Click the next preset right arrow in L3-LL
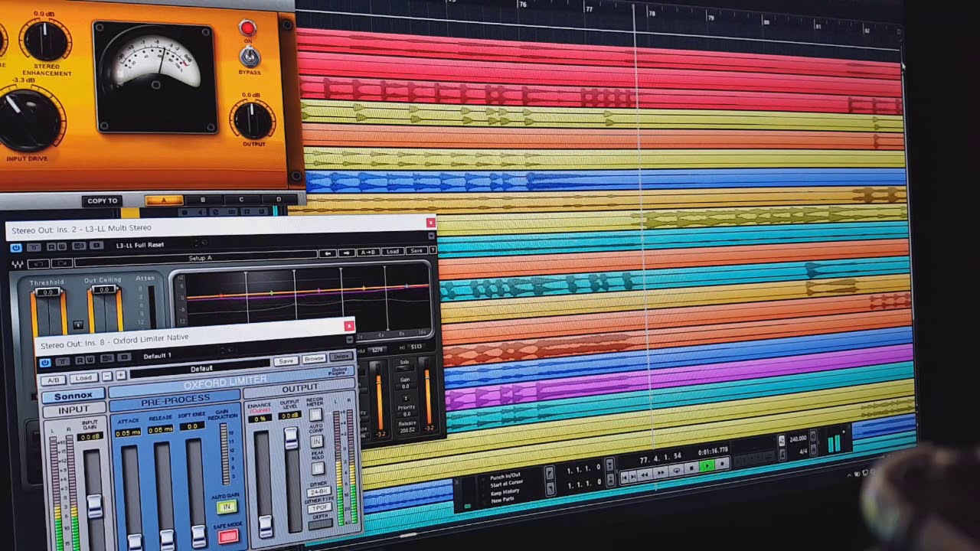The image size is (980, 551). click(346, 253)
